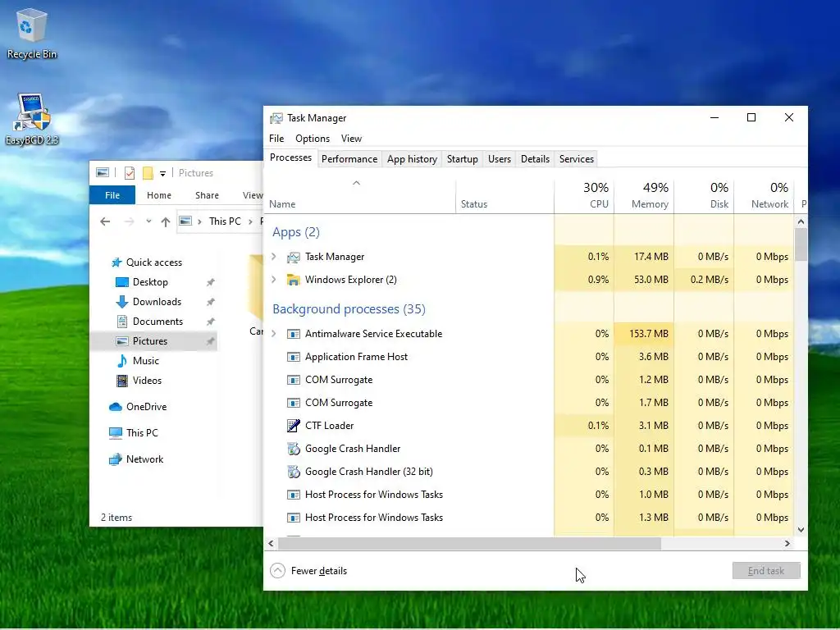Sort processes by the Memory column
The width and height of the screenshot is (840, 630).
(x=644, y=195)
